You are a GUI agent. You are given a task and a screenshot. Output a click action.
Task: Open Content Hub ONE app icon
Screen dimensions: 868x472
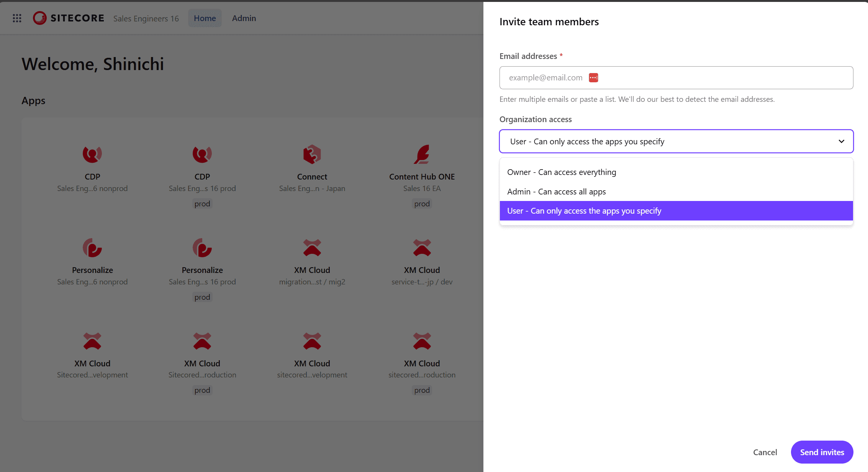pyautogui.click(x=422, y=154)
